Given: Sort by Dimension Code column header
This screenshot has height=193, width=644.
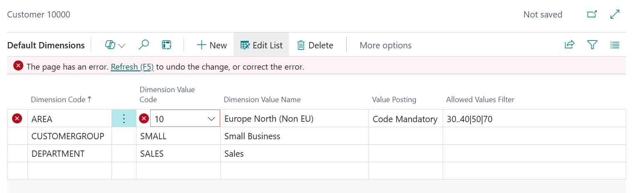Looking at the screenshot, I should [61, 100].
